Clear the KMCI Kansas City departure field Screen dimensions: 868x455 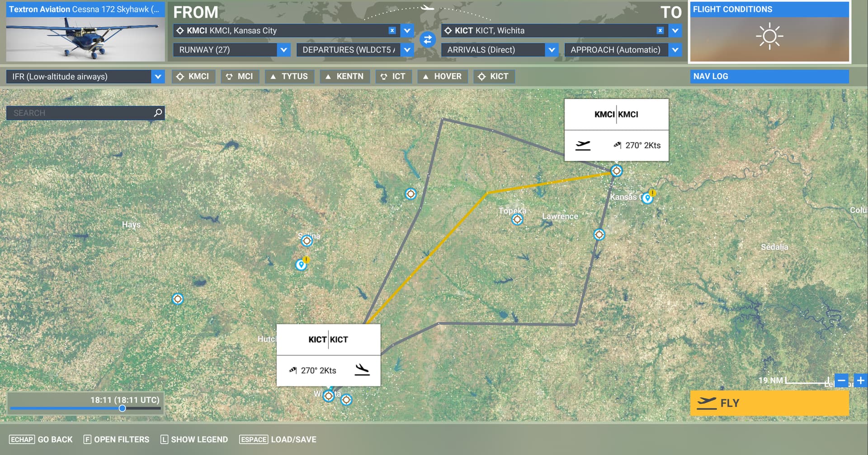click(392, 30)
